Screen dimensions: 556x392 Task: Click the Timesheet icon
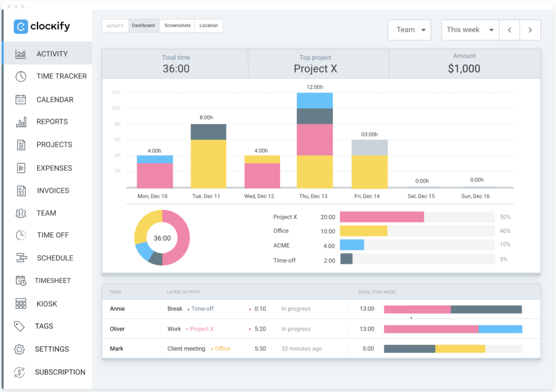click(21, 281)
